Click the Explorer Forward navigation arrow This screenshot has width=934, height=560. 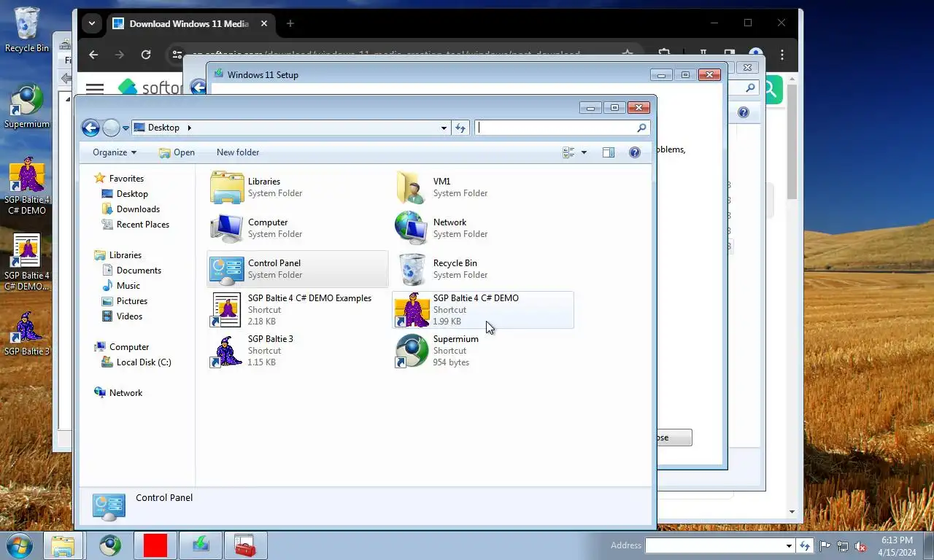click(x=111, y=128)
